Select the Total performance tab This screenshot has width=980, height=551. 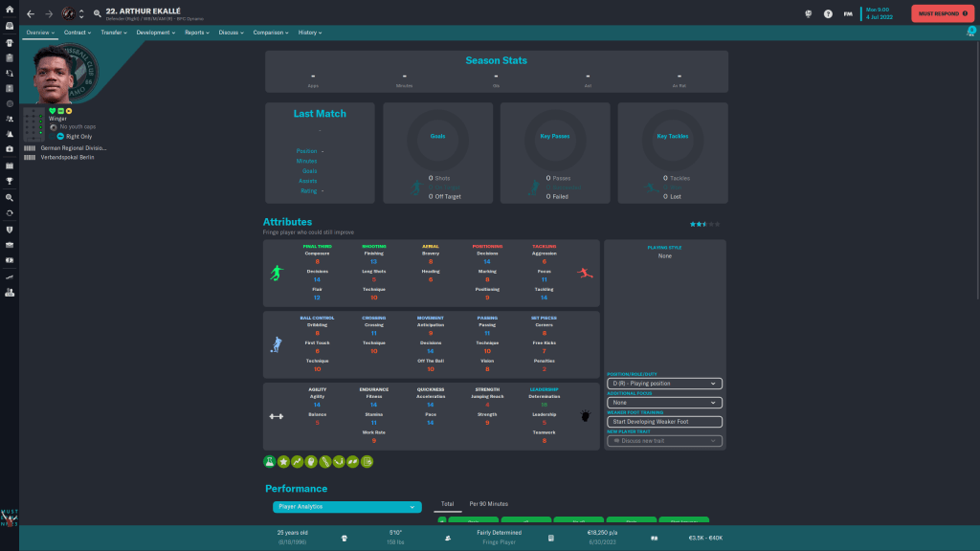point(447,503)
